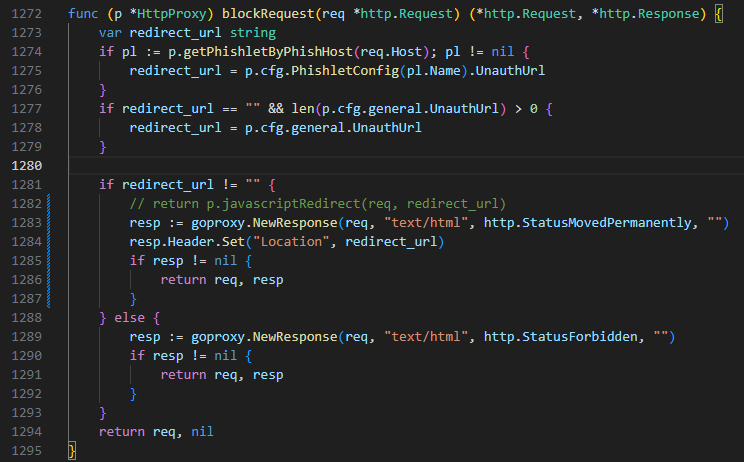Click 'return req, nil' on line 1294
The image size is (744, 462).
click(x=156, y=432)
